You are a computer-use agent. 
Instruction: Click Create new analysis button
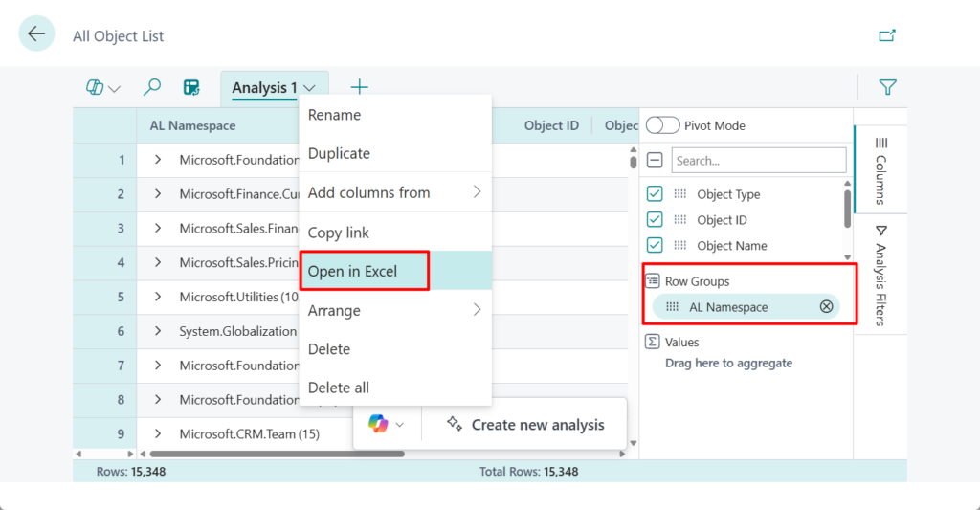[x=525, y=425]
